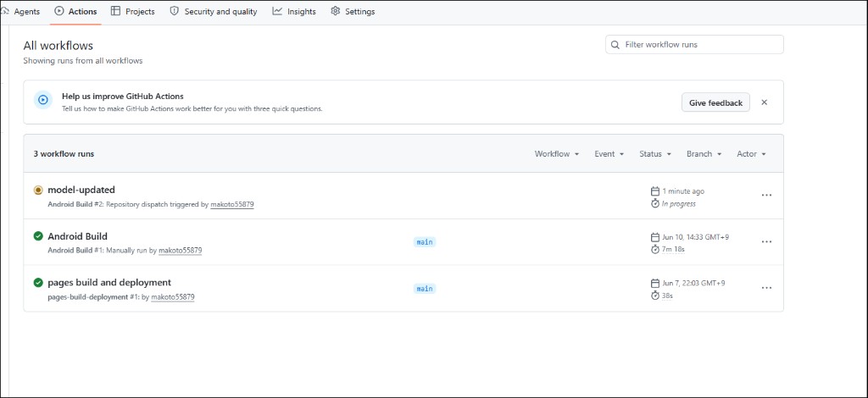Open the more options menu for Android Build

point(766,241)
